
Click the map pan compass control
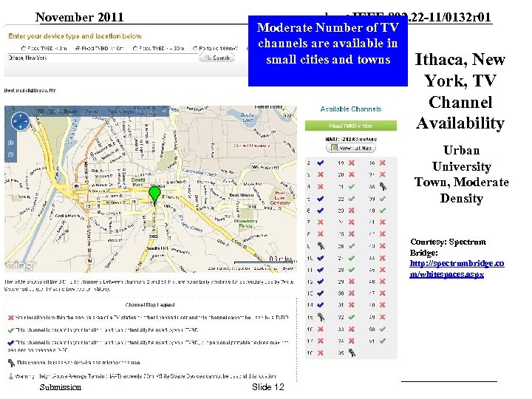point(20,121)
